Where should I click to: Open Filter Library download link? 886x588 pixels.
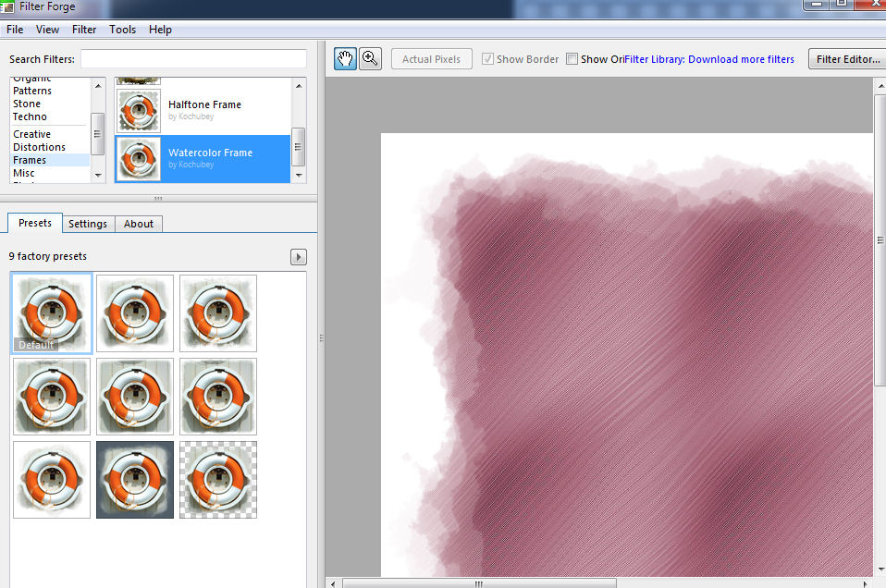click(x=709, y=59)
